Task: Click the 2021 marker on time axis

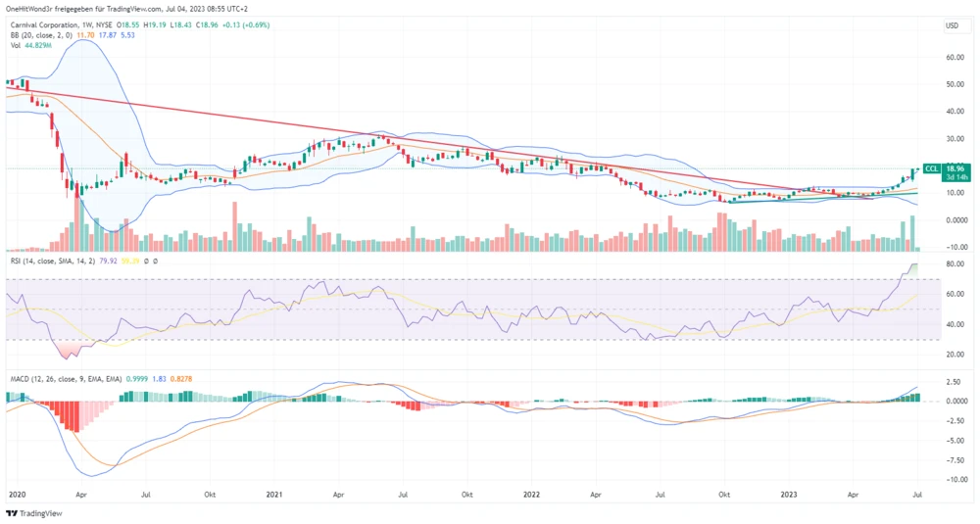Action: click(275, 496)
